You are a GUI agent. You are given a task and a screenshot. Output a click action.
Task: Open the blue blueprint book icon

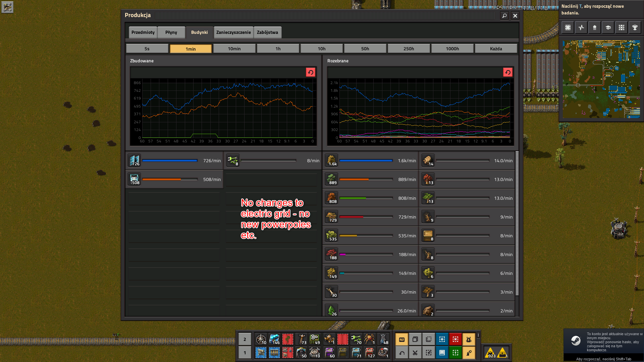pyautogui.click(x=442, y=353)
